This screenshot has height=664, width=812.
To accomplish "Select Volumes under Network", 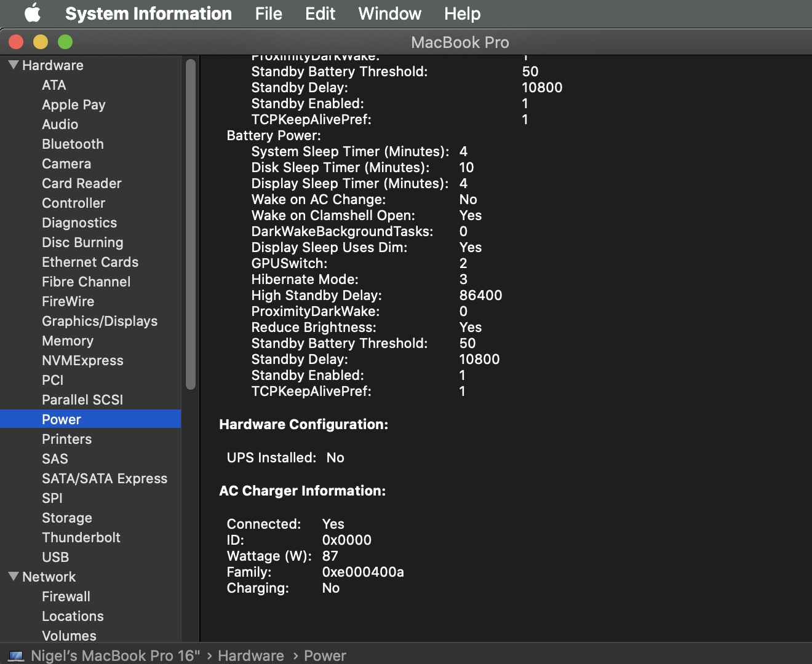I will pyautogui.click(x=69, y=636).
